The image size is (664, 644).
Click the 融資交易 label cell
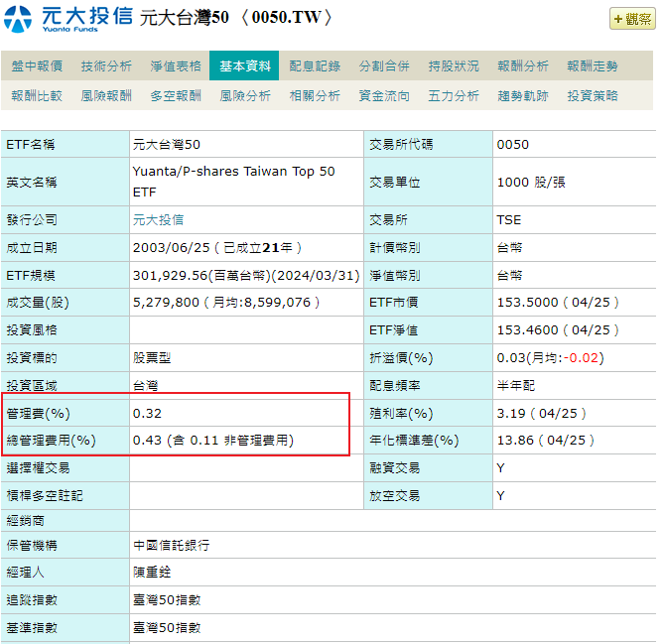(x=428, y=467)
